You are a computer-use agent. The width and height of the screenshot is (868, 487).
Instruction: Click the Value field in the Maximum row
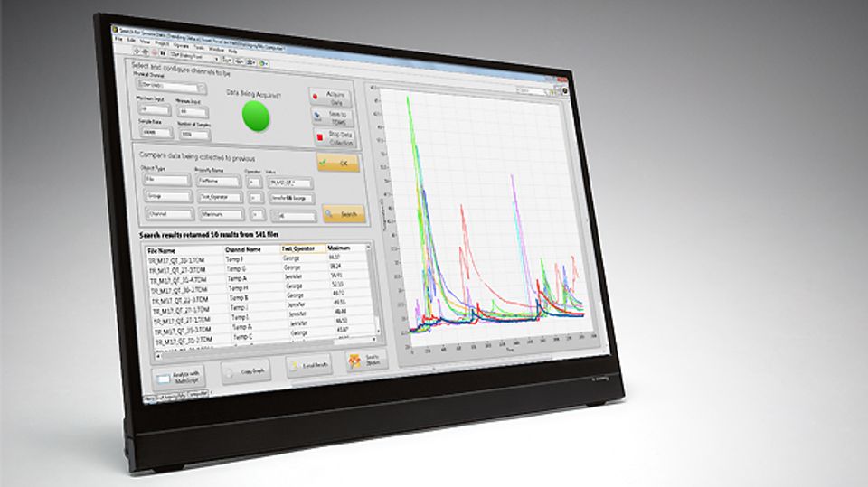click(x=293, y=216)
